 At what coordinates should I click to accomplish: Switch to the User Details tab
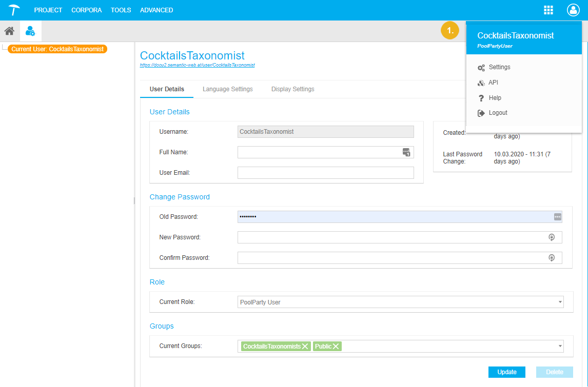pos(167,89)
